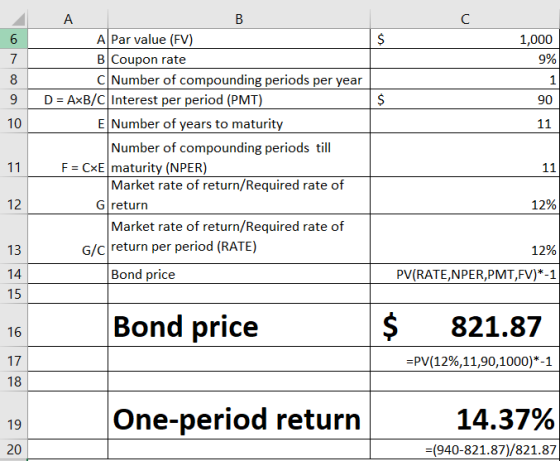Click the '=(940-821.87)/821.87' formula cell
560x461 pixels.
[465, 449]
